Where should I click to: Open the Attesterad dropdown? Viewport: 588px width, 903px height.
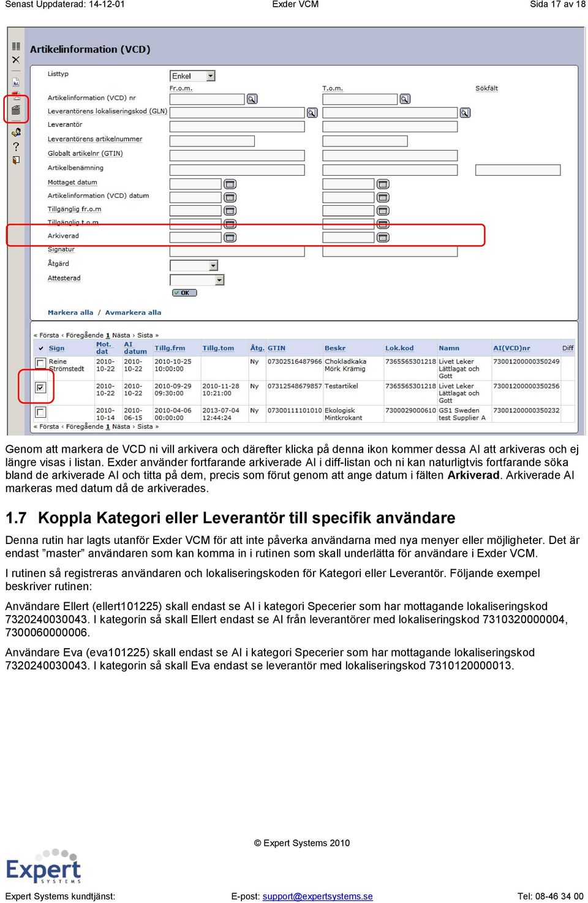point(197,280)
